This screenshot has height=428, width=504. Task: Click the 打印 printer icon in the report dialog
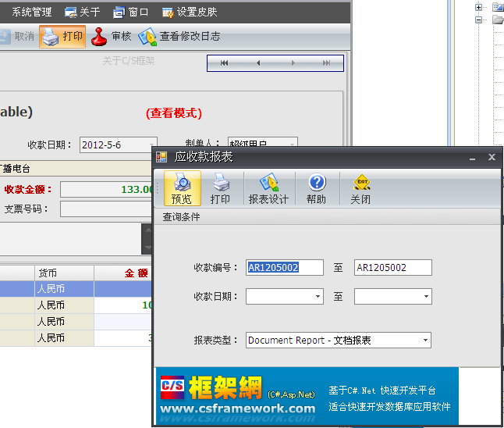click(x=221, y=188)
